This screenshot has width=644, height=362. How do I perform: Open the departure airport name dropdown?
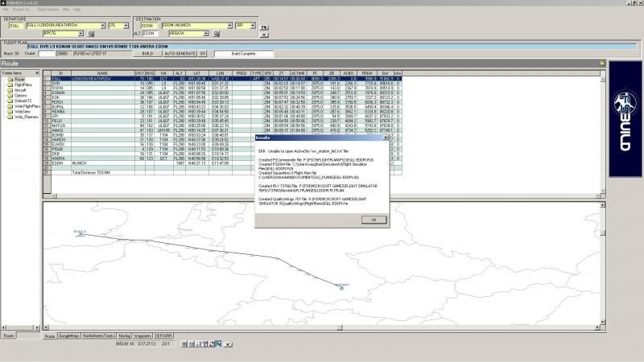pyautogui.click(x=103, y=26)
